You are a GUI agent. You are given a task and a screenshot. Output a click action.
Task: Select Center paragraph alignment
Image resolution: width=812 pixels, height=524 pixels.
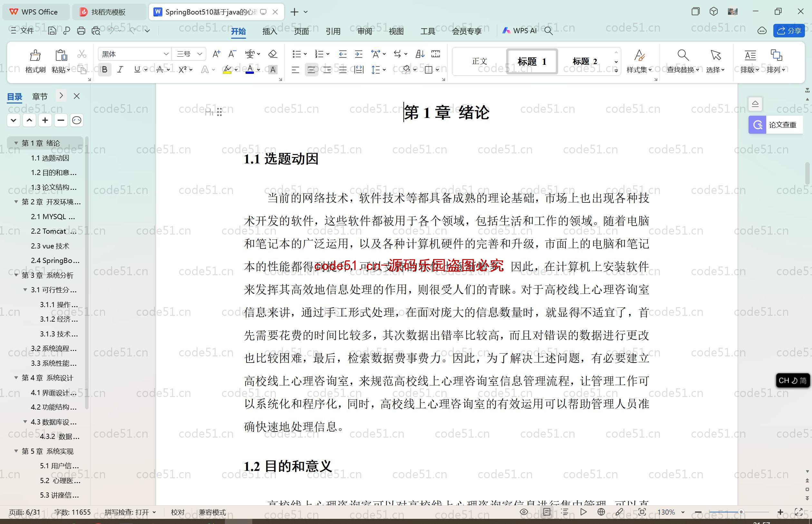(x=311, y=70)
